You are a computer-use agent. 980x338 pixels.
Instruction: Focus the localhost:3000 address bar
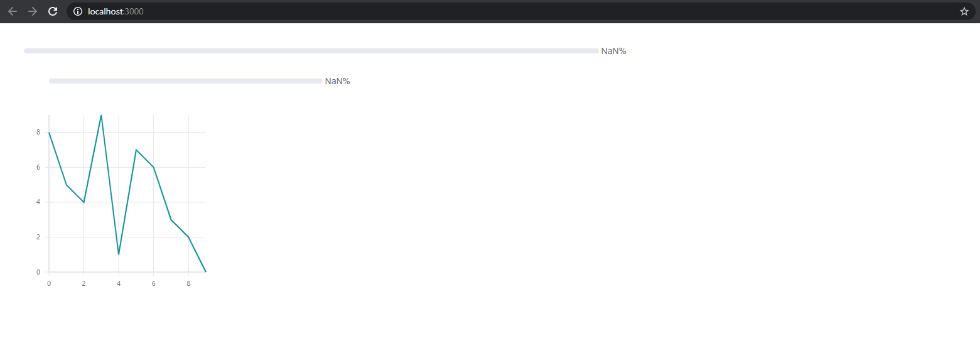click(521, 11)
